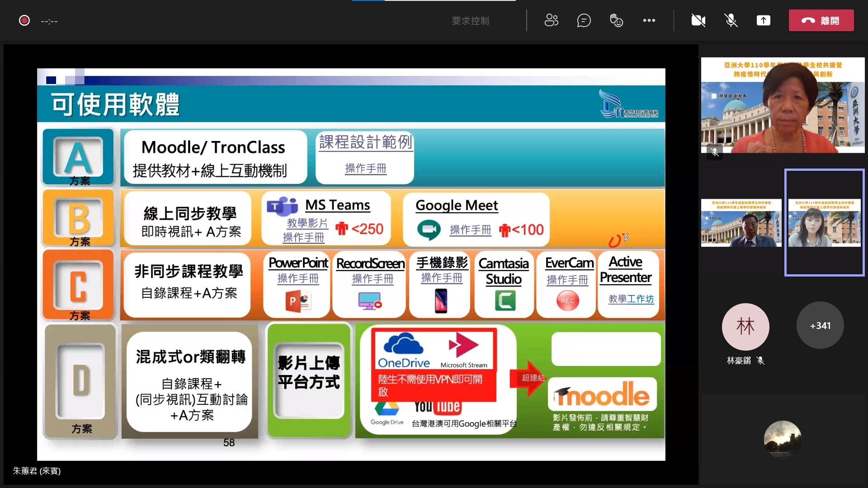Viewport: 868px width, 488px height.
Task: Click the RecordScreen 操作手冊 link
Action: (x=373, y=279)
